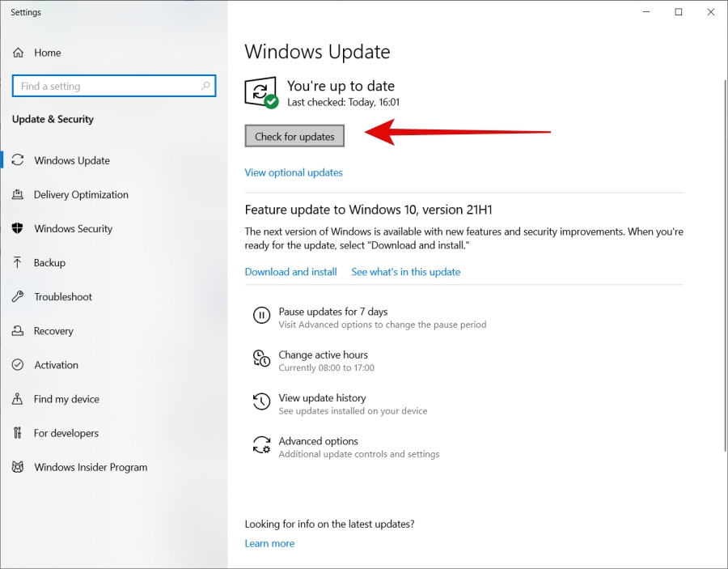The image size is (728, 569).
Task: Open Delivery Optimization settings
Action: pos(81,194)
